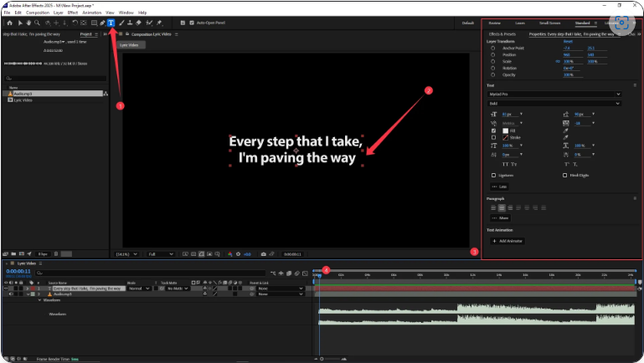Open the white Fill color swatch
The width and height of the screenshot is (644, 363).
coord(506,130)
